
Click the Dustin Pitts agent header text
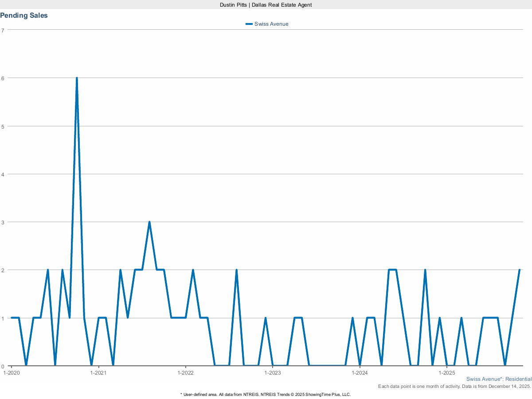[266, 4]
